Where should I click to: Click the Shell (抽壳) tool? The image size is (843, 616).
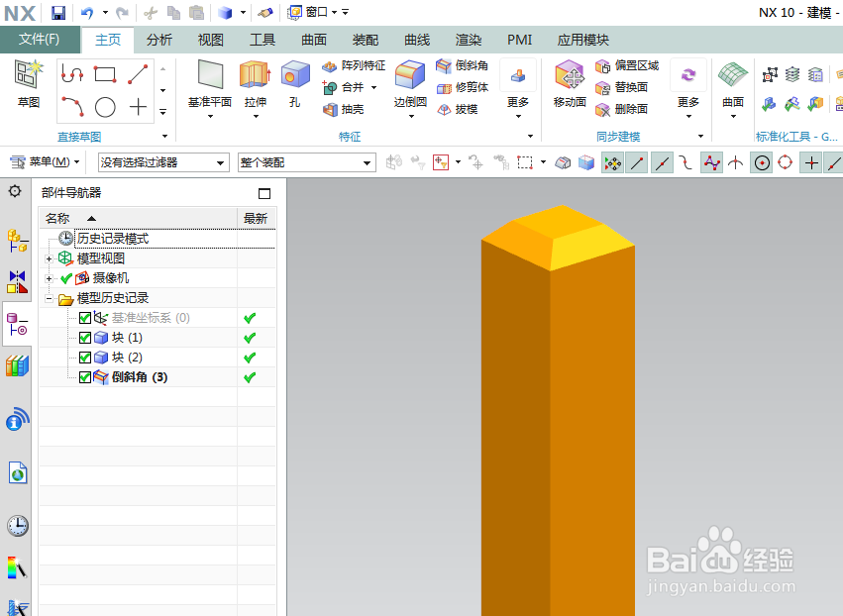(343, 109)
